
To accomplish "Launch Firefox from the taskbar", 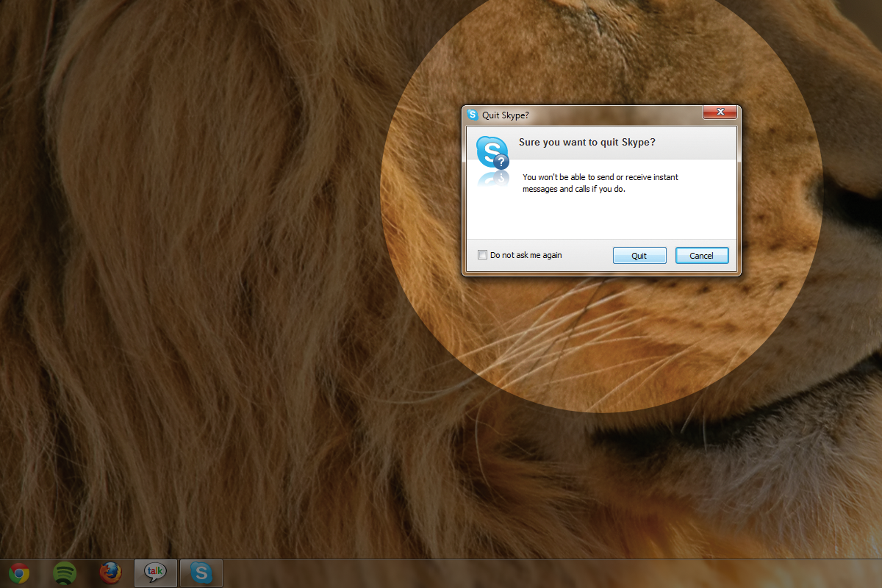I will click(x=111, y=573).
